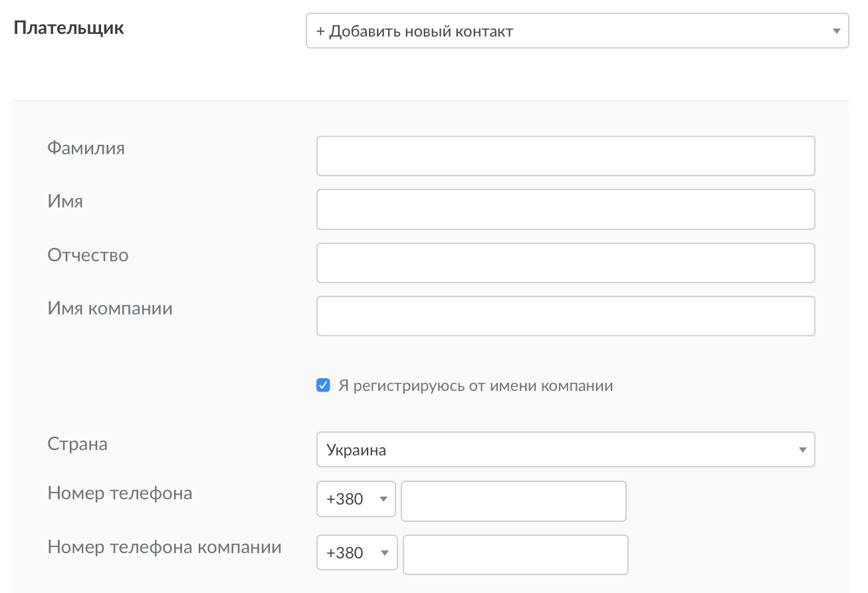Click the Номер телефона label
The image size is (868, 593).
[120, 493]
